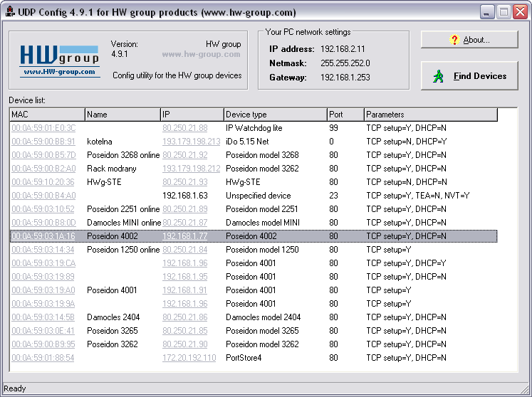Click Gateway value 192.168.1.253
Image resolution: width=532 pixels, height=397 pixels.
345,78
